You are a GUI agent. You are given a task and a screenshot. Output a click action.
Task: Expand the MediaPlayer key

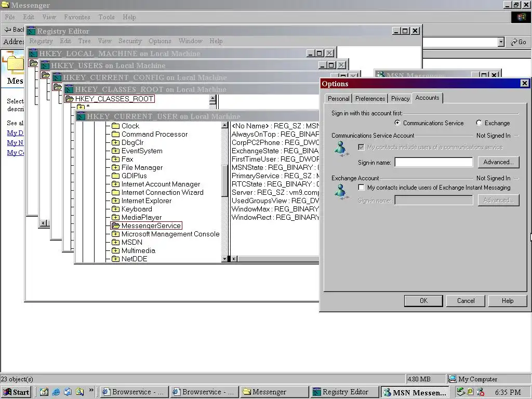pyautogui.click(x=115, y=218)
